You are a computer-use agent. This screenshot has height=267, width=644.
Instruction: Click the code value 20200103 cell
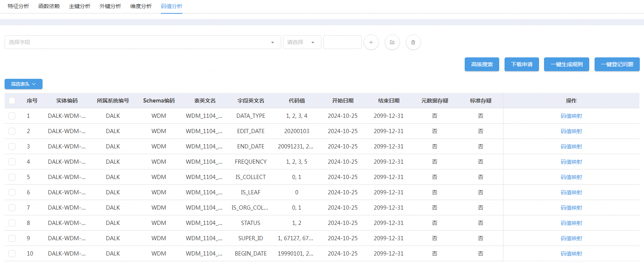[x=297, y=131]
